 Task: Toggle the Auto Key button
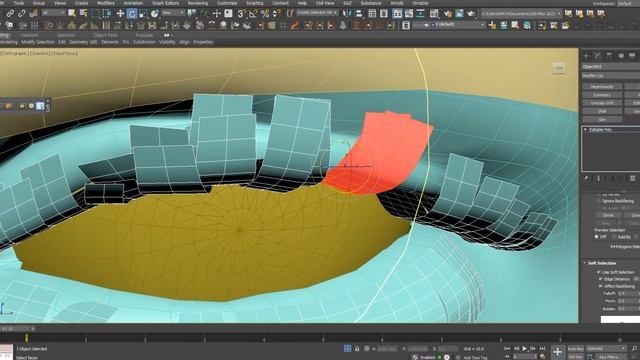pos(576,349)
